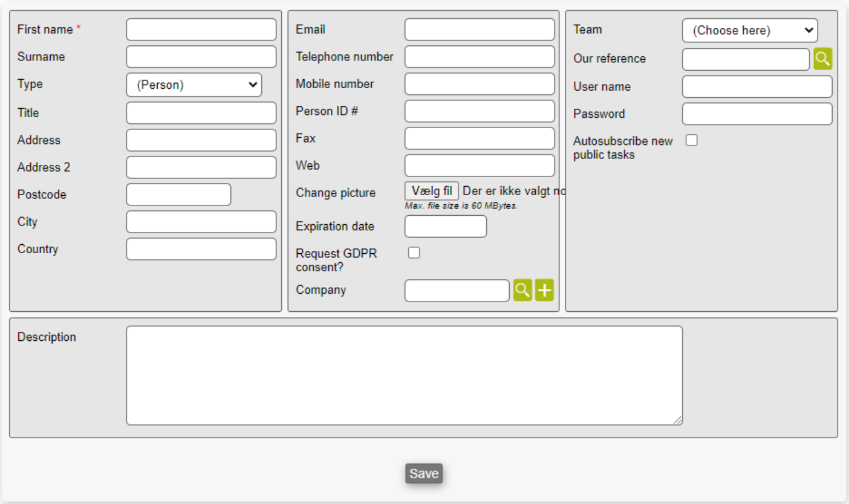The image size is (849, 504).
Task: Click the green plus icon to add a company
Action: click(544, 291)
